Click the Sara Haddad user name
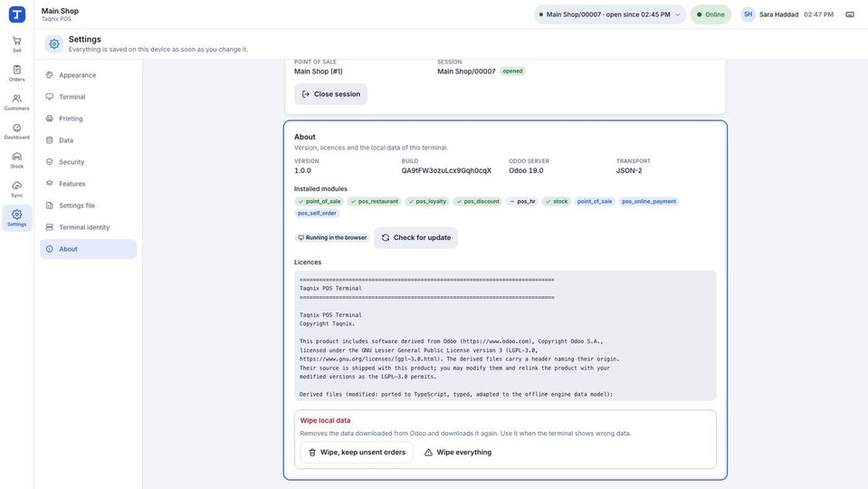868x489 pixels. tap(778, 14)
